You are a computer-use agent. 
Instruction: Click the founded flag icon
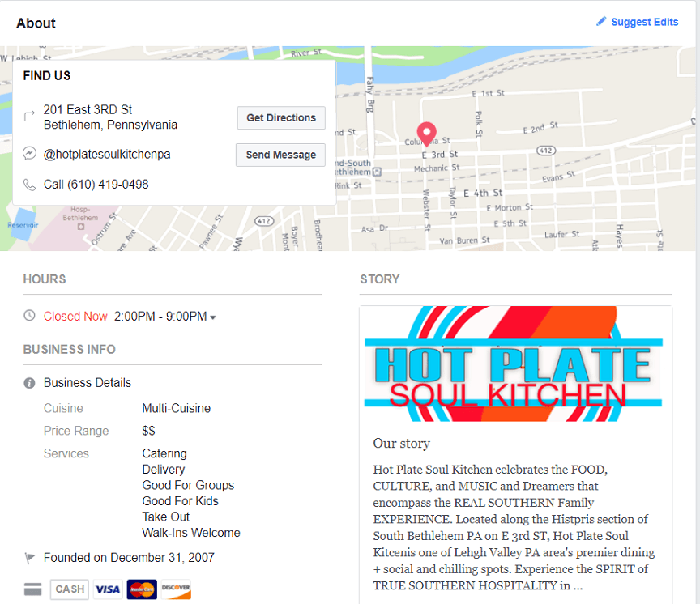(x=29, y=558)
